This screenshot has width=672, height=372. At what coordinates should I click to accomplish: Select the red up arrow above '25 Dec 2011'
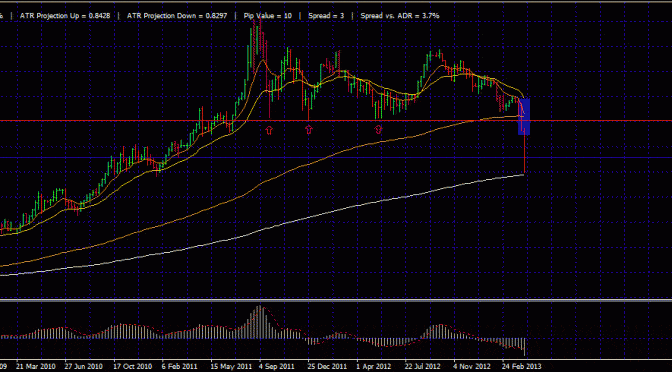pyautogui.click(x=309, y=130)
